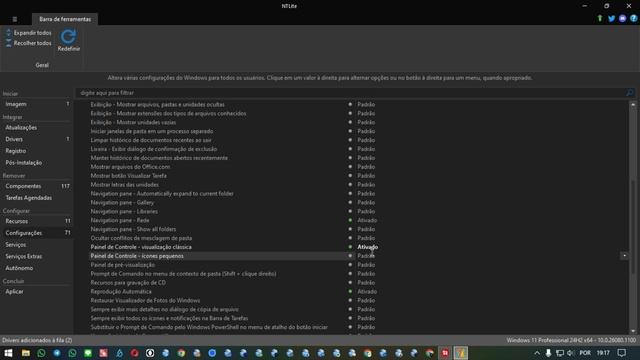Image resolution: width=640 pixels, height=360 pixels.
Task: Click the 'digite aqui para filtrar' field
Action: click(351, 93)
